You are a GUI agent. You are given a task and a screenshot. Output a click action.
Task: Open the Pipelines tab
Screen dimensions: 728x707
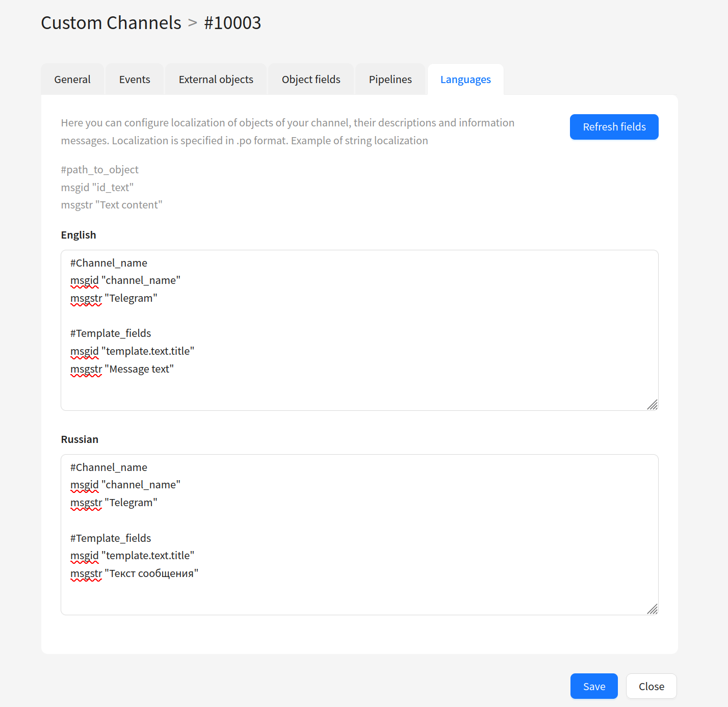(391, 80)
